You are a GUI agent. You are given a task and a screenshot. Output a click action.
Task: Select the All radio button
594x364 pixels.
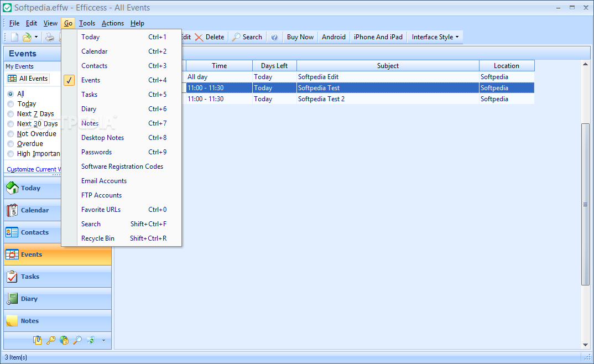(11, 94)
